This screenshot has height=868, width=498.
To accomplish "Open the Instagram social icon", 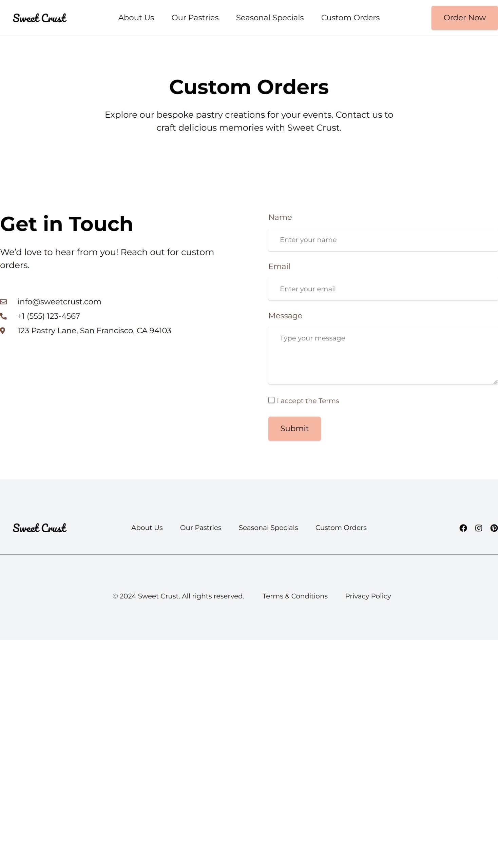I will [x=479, y=528].
